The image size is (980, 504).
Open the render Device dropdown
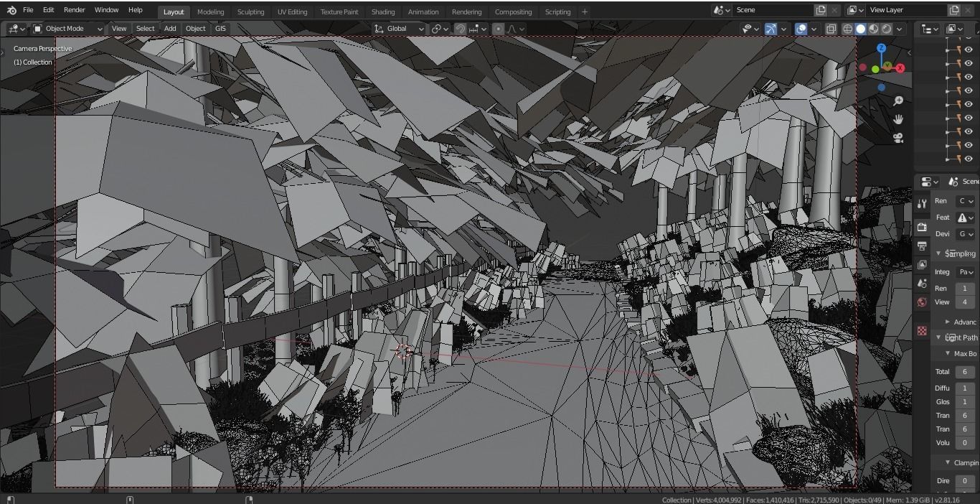coord(966,234)
